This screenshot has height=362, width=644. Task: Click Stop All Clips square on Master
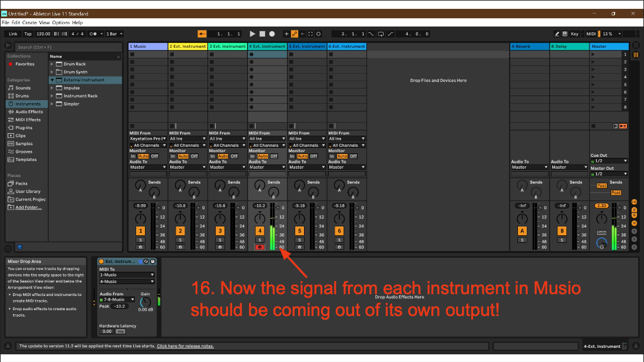[593, 126]
